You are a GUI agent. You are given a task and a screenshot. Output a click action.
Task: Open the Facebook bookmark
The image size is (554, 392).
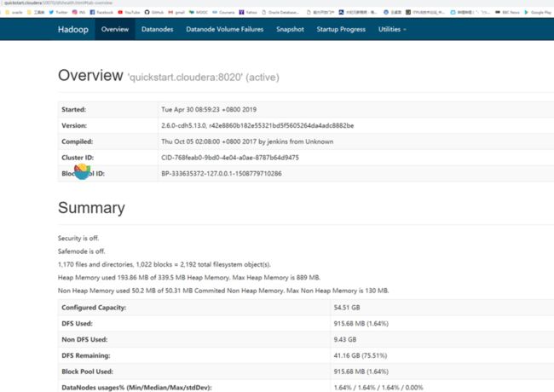101,12
